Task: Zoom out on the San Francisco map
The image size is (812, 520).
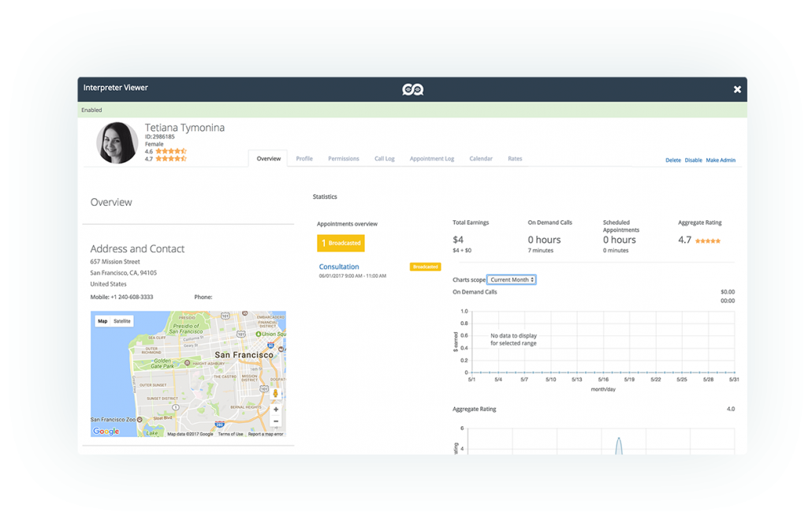Action: [276, 421]
